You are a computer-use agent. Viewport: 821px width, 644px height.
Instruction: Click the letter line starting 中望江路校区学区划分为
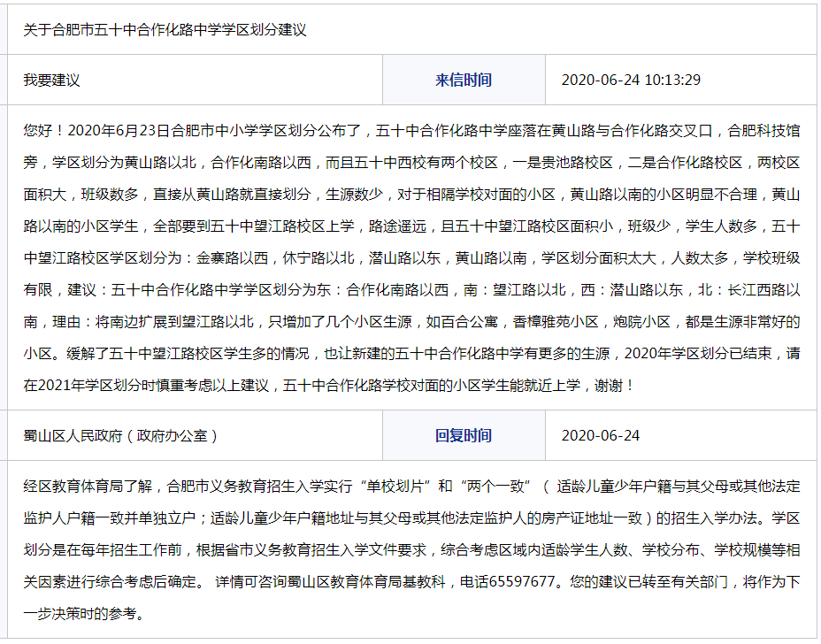coord(411,258)
